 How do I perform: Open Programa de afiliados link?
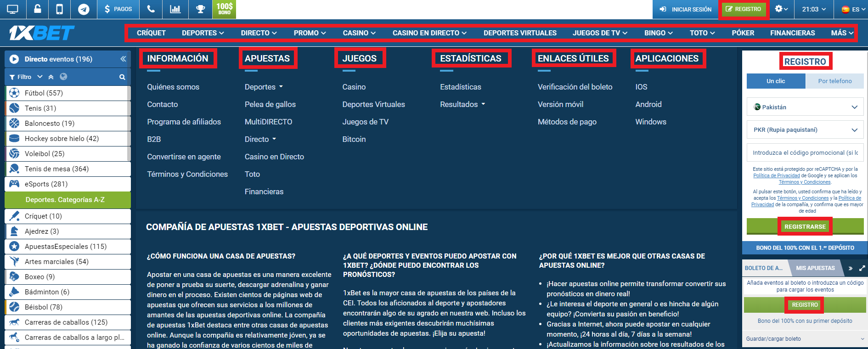(184, 122)
